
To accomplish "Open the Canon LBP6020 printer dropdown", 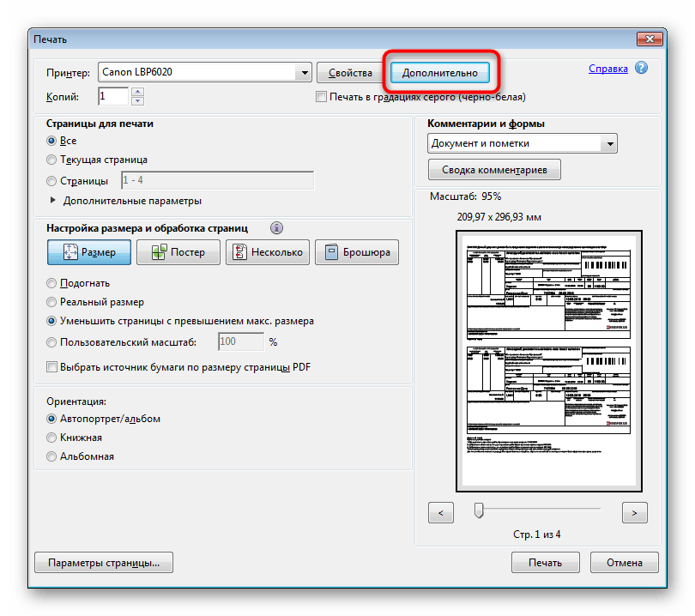I will (305, 72).
